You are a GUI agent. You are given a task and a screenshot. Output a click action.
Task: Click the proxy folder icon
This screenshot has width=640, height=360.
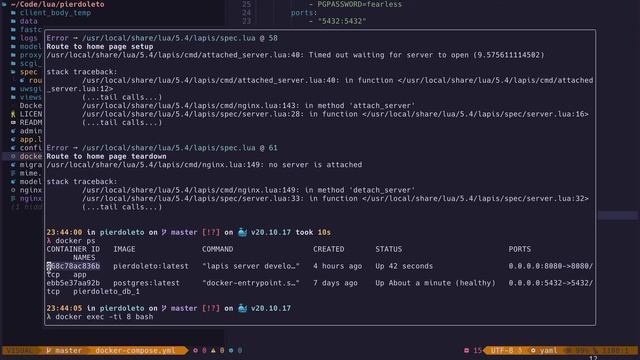13,55
